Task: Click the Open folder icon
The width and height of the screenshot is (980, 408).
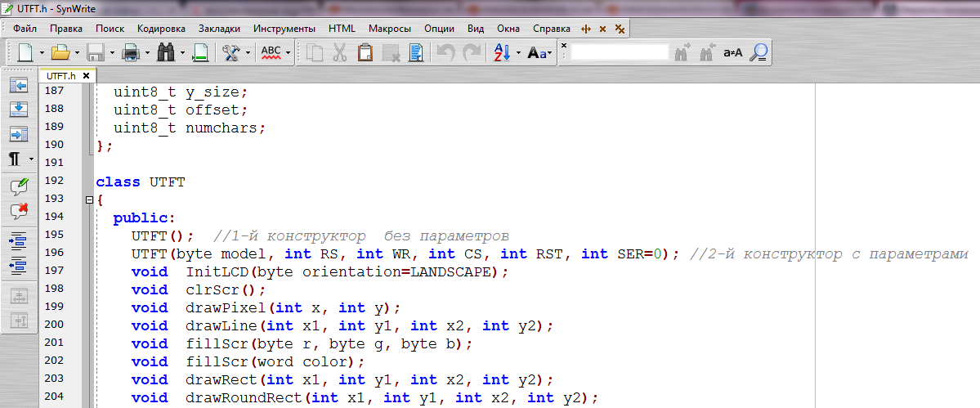Action: pos(60,53)
